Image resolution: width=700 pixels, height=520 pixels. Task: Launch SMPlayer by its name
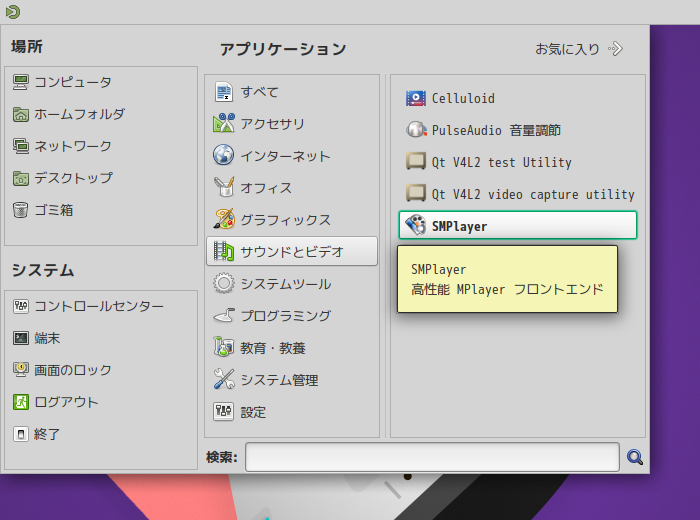coord(459,226)
